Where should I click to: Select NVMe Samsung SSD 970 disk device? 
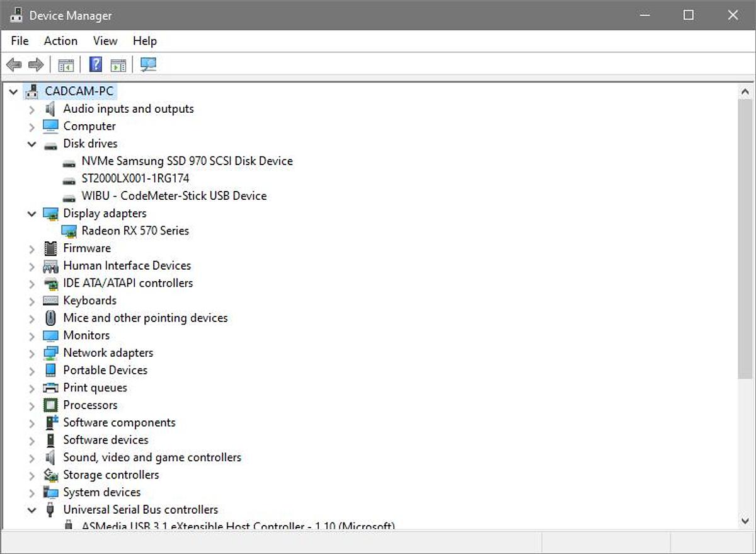187,161
